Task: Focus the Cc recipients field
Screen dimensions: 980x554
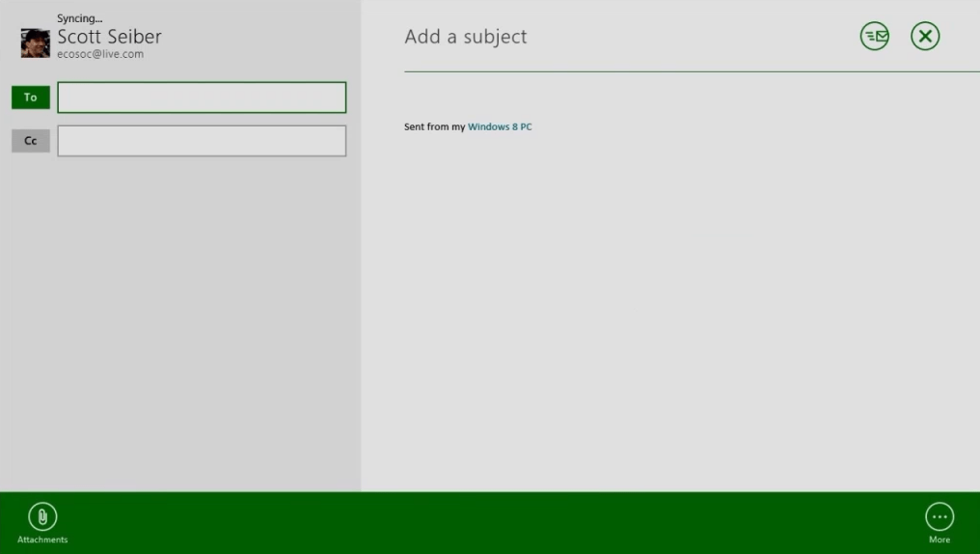Action: click(202, 141)
